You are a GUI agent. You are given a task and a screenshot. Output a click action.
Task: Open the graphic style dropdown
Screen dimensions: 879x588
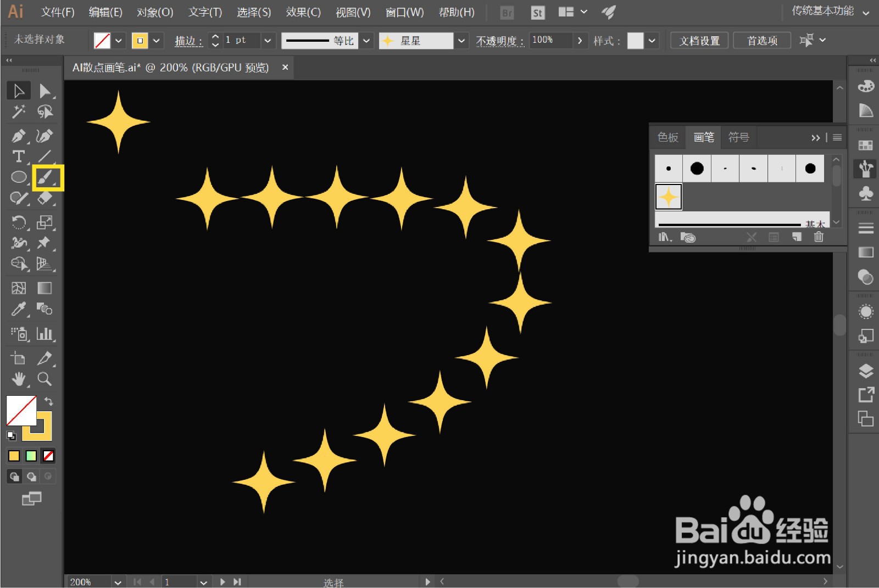point(652,41)
